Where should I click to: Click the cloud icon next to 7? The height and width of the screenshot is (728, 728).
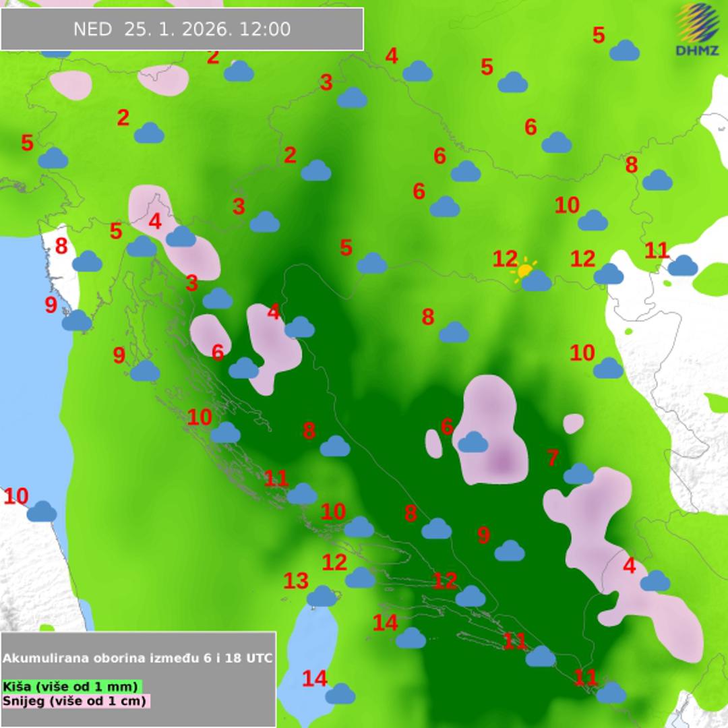click(578, 474)
